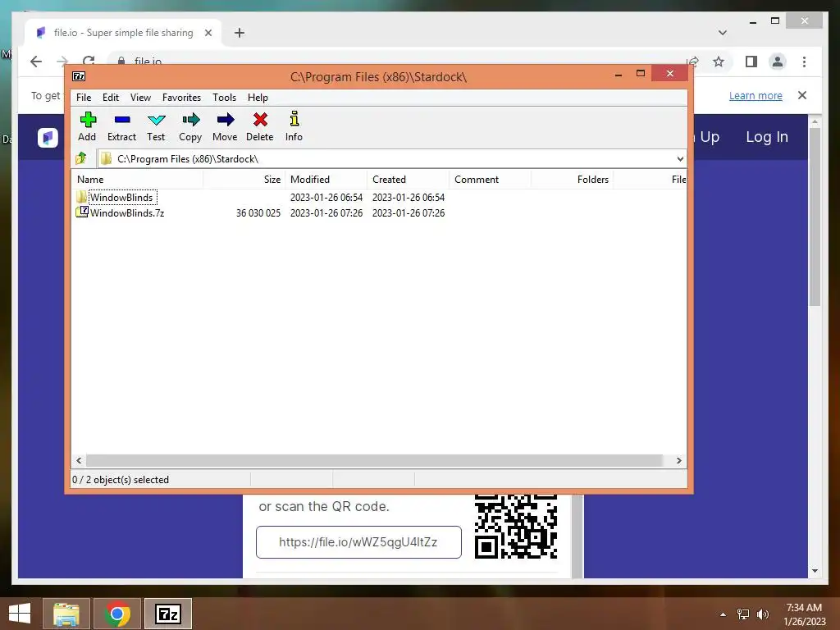Click the red Delete icon
The image size is (840, 630).
click(260, 126)
